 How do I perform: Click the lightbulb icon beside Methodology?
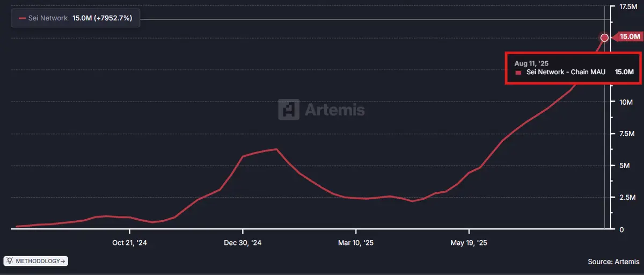10,261
